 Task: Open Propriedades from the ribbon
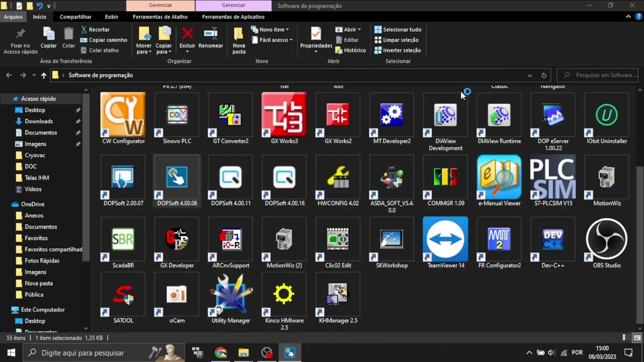[x=316, y=39]
